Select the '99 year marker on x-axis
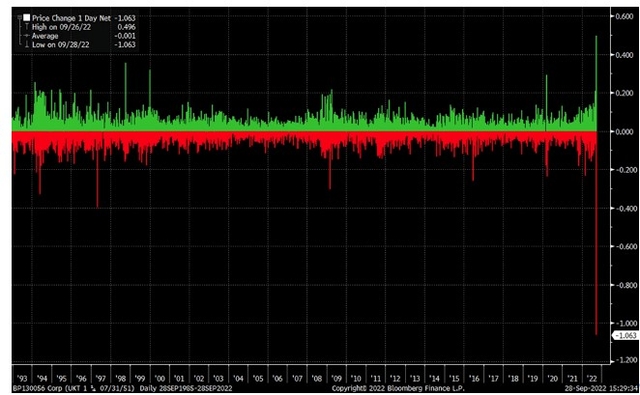Image resolution: width=640 pixels, height=395 pixels. 140,378
